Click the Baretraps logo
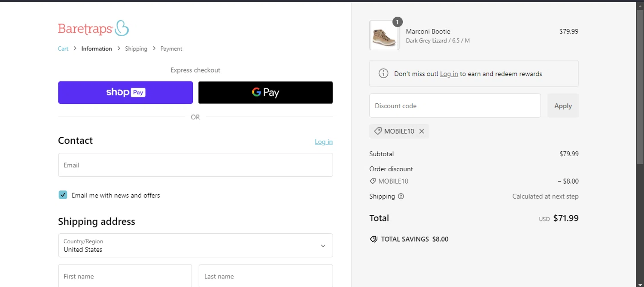The height and width of the screenshot is (287, 644). tap(93, 28)
